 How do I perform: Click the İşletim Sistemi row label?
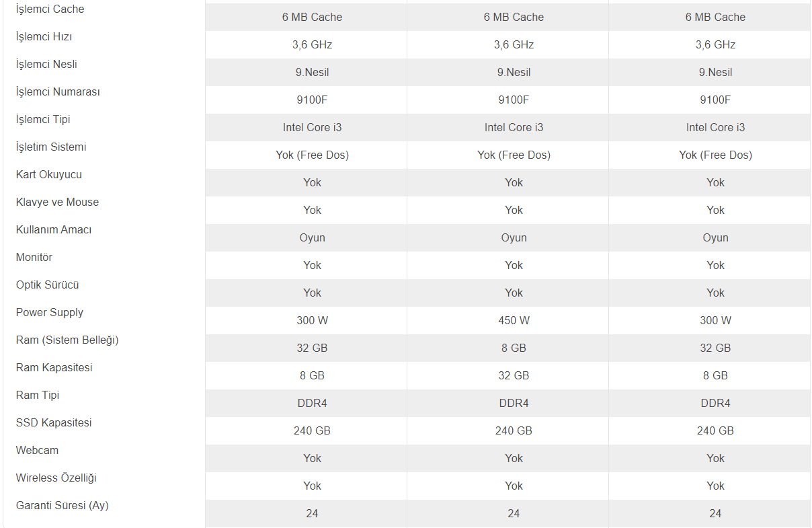point(51,147)
